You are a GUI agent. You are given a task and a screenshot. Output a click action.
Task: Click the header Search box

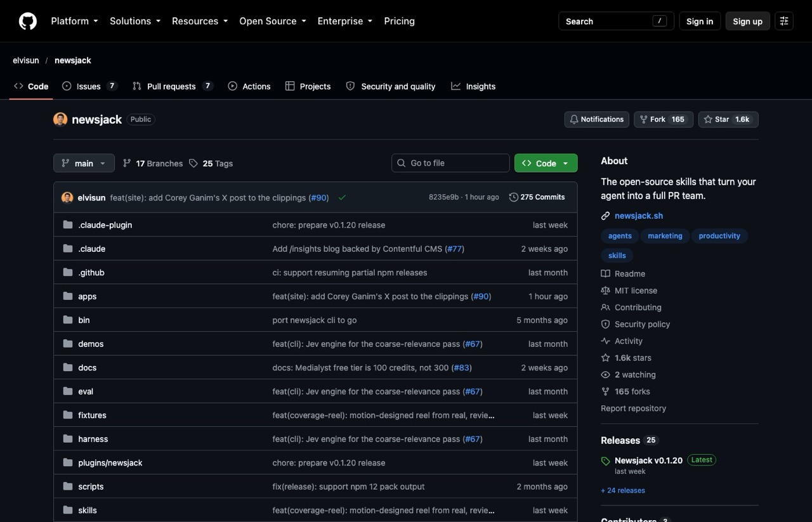[615, 21]
